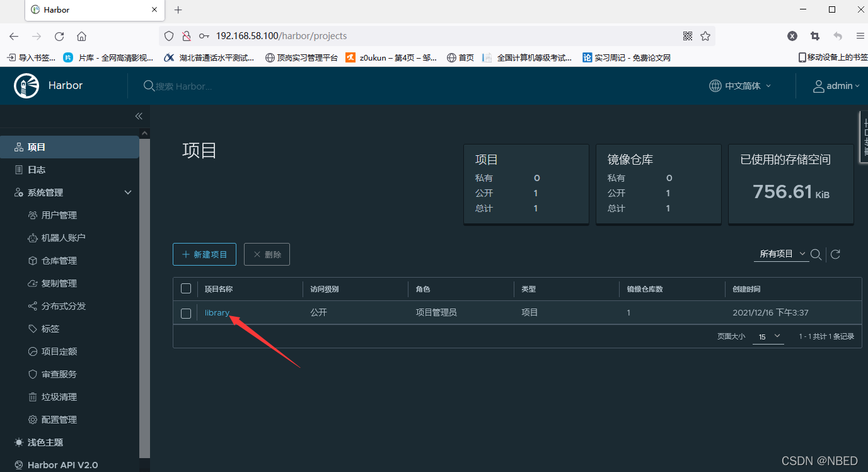Open the 项目 sidebar menu item

click(69, 147)
